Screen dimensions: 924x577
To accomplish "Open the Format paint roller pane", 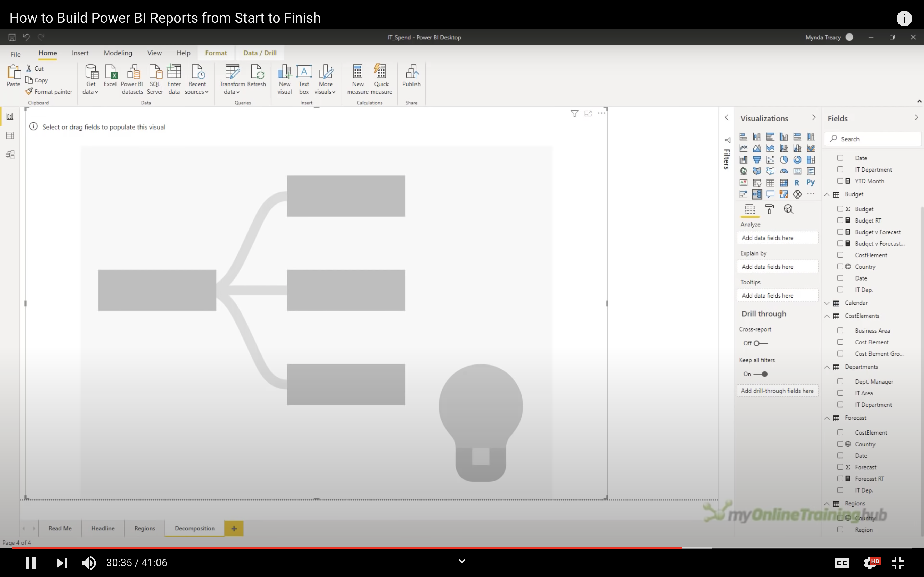I will [769, 209].
